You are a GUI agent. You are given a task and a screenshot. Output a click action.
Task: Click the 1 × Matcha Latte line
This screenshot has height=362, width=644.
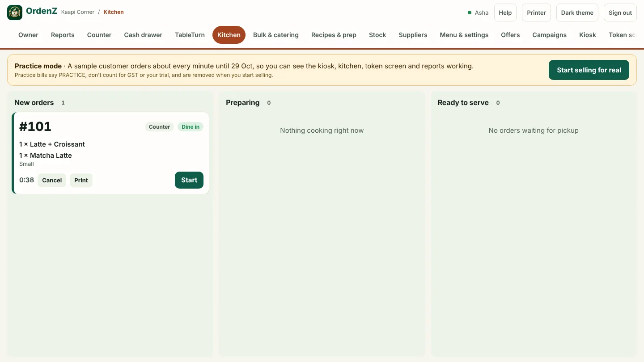click(x=46, y=156)
